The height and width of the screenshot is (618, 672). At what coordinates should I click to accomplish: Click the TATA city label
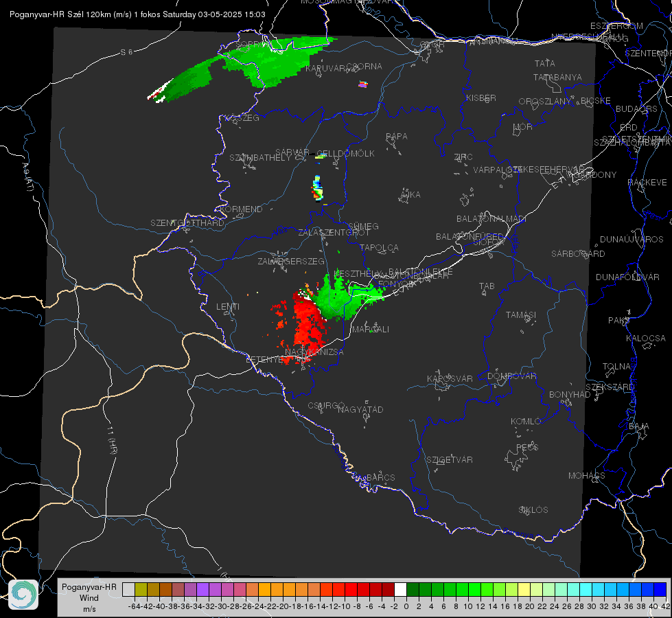(x=545, y=63)
